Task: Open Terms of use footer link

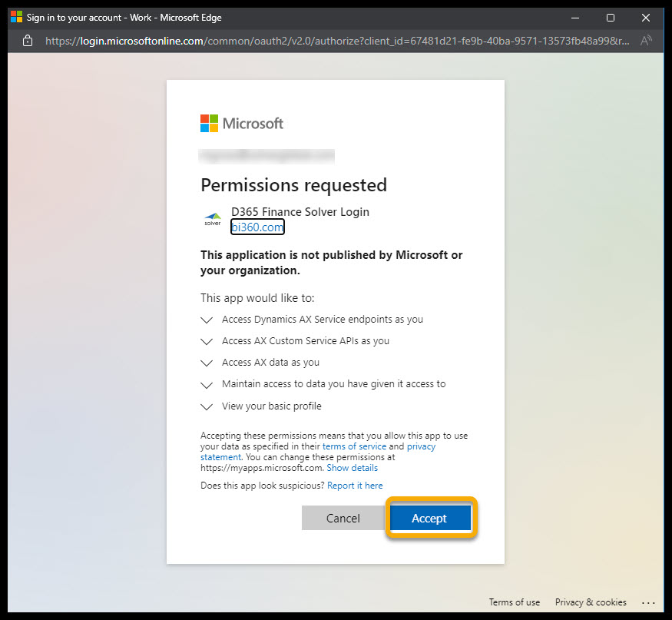Action: tap(515, 602)
